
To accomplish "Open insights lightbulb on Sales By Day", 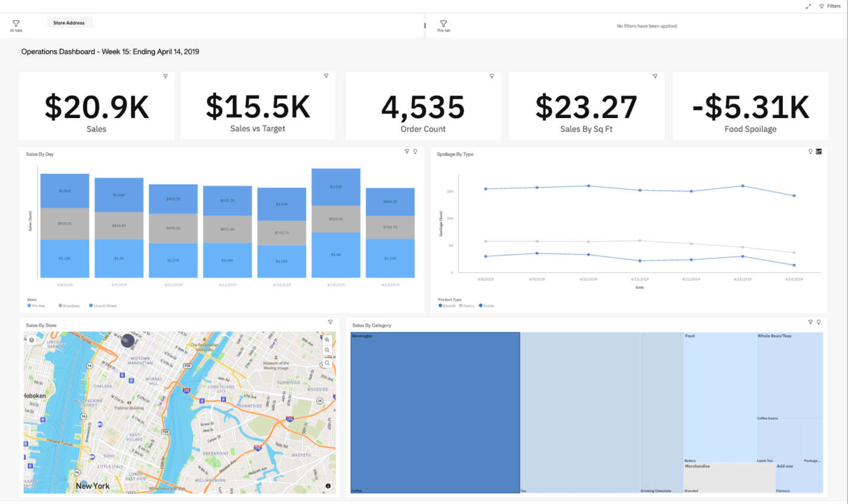I will tap(416, 151).
